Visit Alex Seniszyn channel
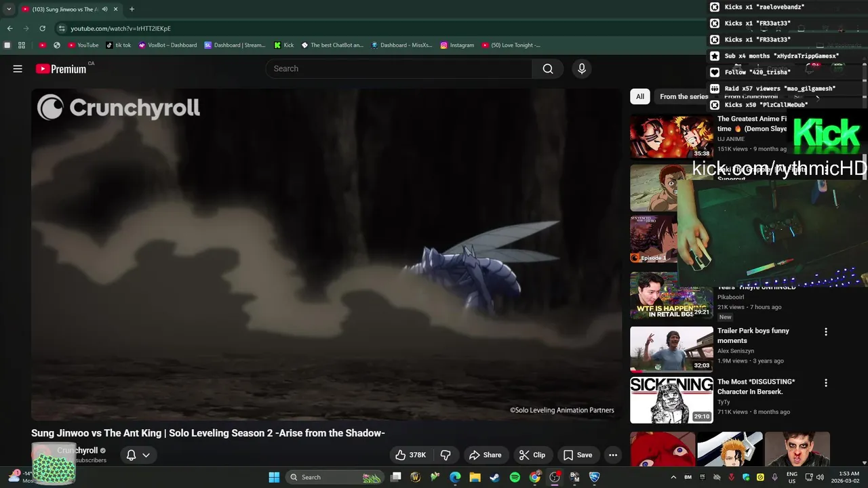The height and width of the screenshot is (488, 868). coord(736,351)
